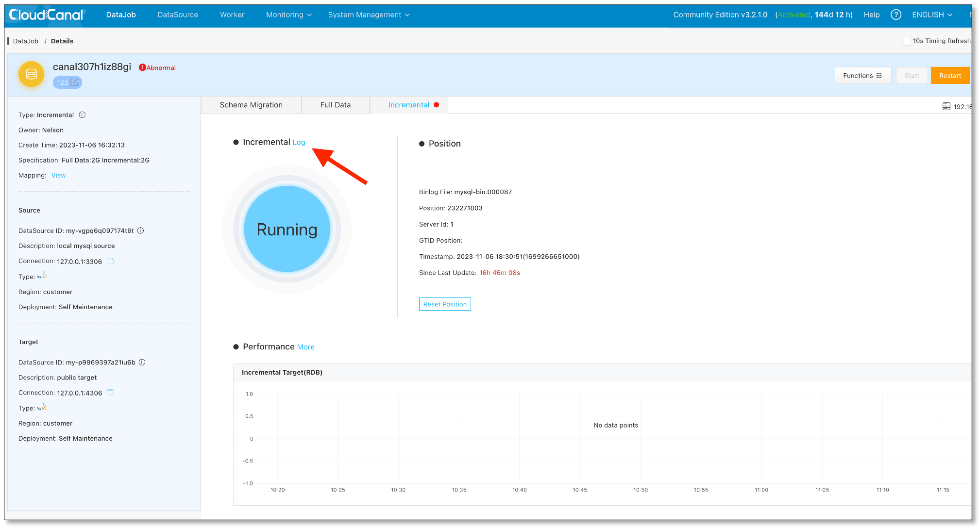Viewport: 980px width, 528px height.
Task: Click the edit icon next to the 123 tag
Action: pos(75,82)
